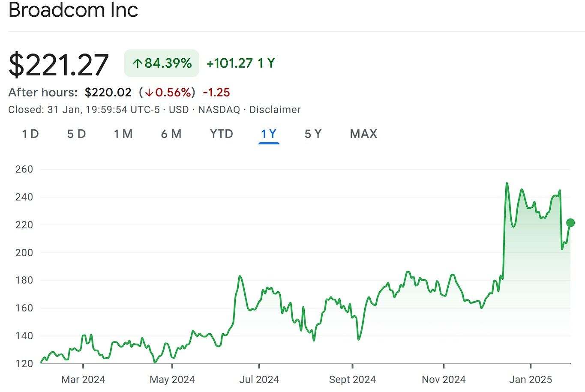Switch to the 1D chart view
585x392 pixels.
click(x=30, y=134)
